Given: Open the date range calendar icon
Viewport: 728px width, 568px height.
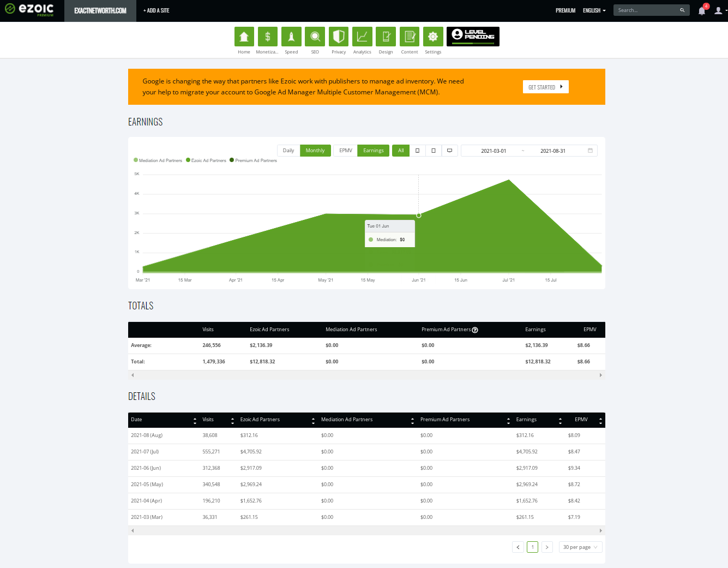Looking at the screenshot, I should pos(590,151).
